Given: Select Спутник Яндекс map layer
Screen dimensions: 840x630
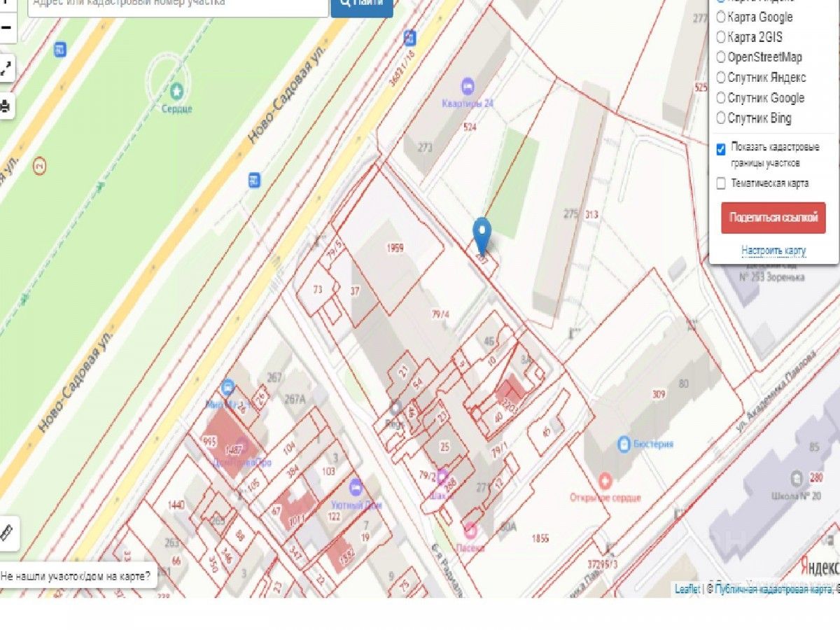Looking at the screenshot, I should [x=721, y=78].
